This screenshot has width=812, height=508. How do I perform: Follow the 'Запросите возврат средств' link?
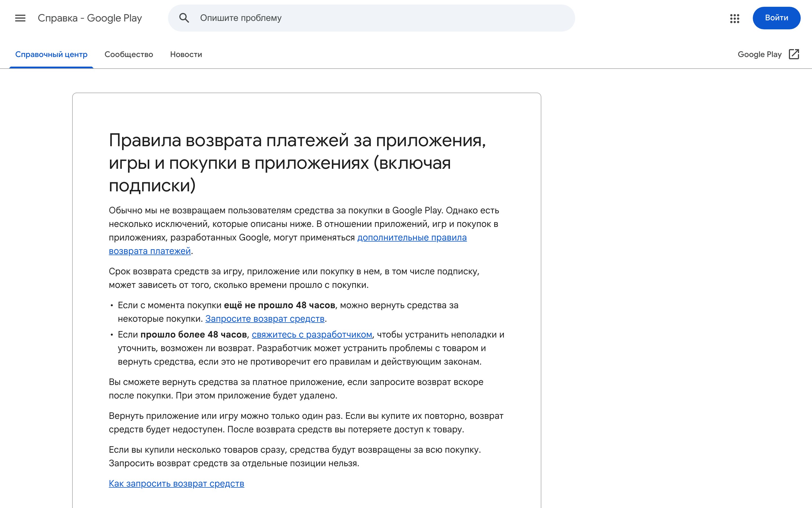(x=265, y=319)
